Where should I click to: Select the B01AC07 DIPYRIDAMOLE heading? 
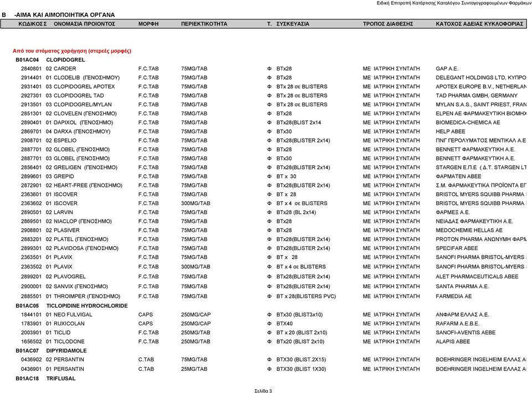pyautogui.click(x=51, y=350)
